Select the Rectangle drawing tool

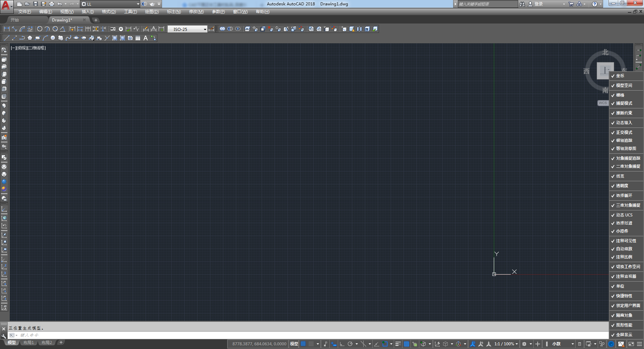pos(37,38)
